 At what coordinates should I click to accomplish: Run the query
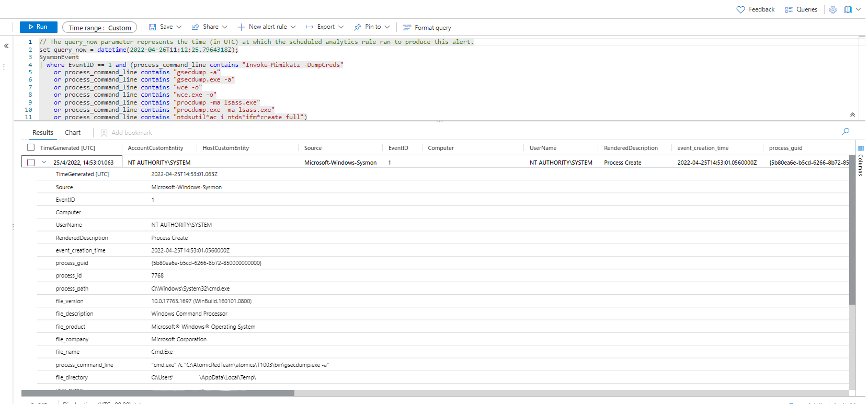click(x=38, y=27)
